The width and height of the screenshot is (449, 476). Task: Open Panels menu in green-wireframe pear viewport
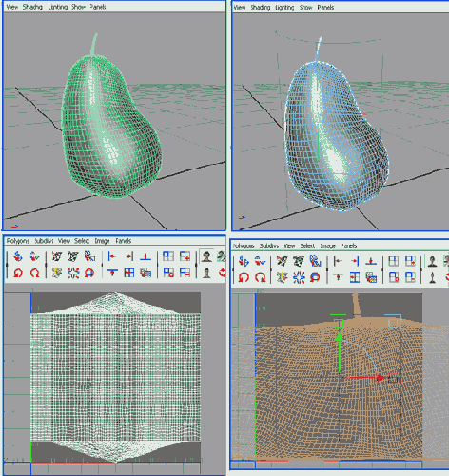[98, 7]
